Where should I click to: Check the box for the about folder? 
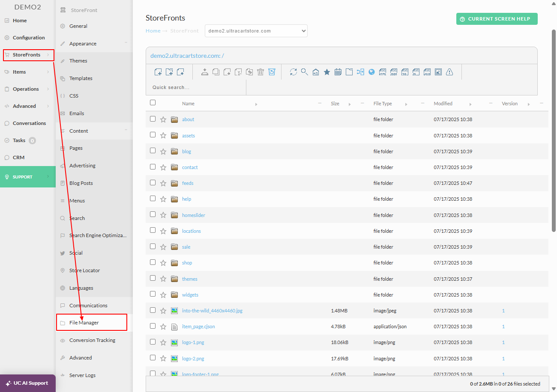point(153,119)
